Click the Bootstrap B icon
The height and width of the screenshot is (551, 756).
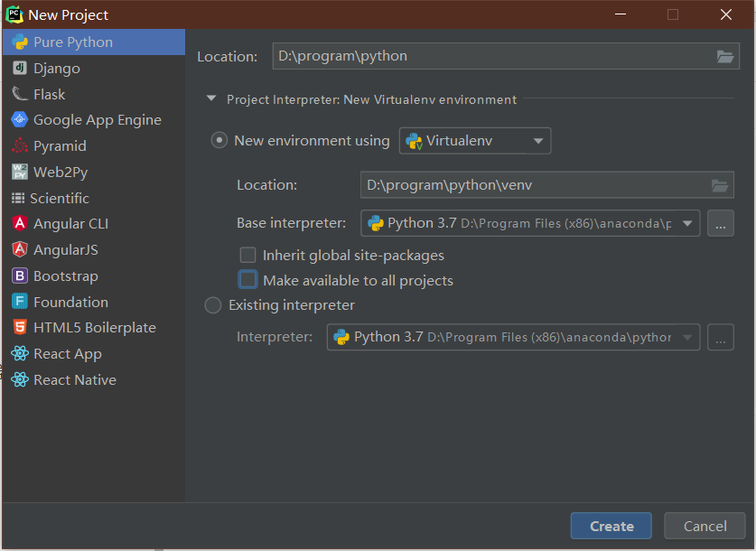click(x=20, y=275)
